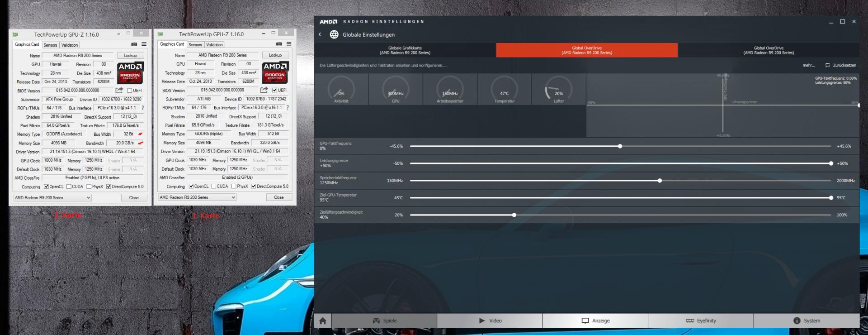
Task: Toggle PhysX checkbox in ATI AIB GPU-Z window
Action: pyautogui.click(x=234, y=186)
